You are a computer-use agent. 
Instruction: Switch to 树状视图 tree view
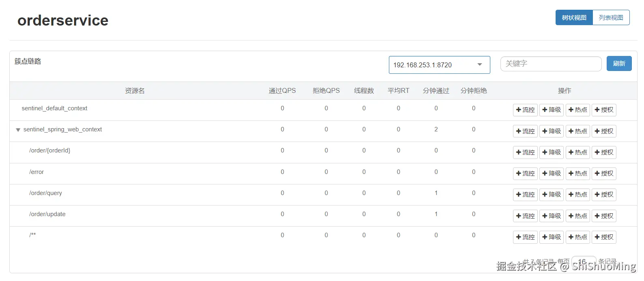pos(574,18)
